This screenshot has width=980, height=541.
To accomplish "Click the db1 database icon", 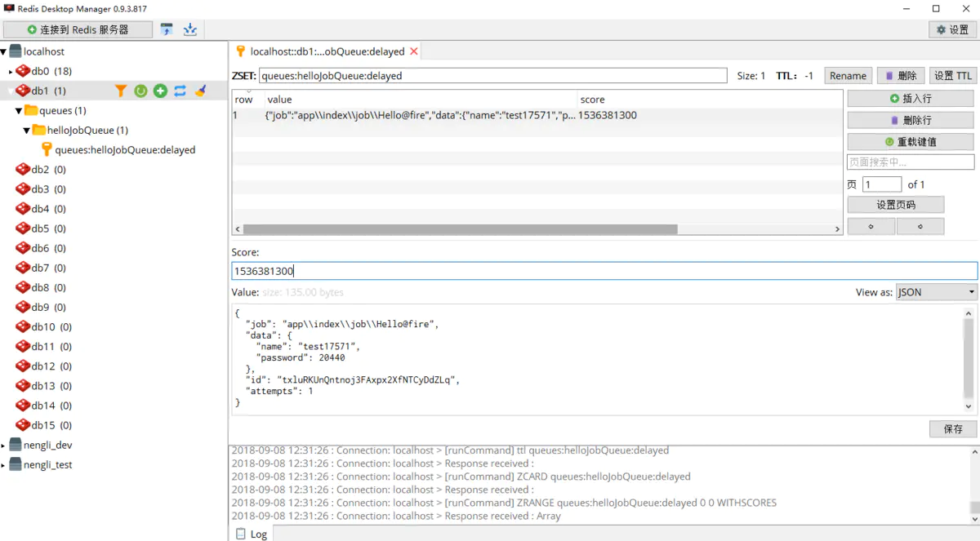I will [x=23, y=91].
